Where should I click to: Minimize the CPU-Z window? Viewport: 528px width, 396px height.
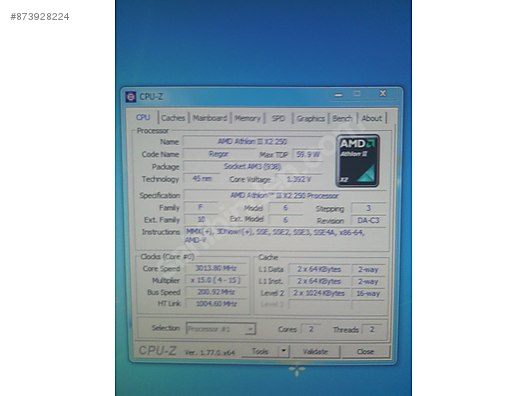click(339, 94)
